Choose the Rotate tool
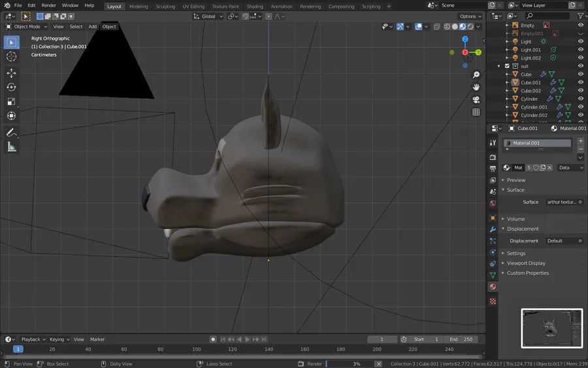This screenshot has width=588, height=368. pos(11,87)
